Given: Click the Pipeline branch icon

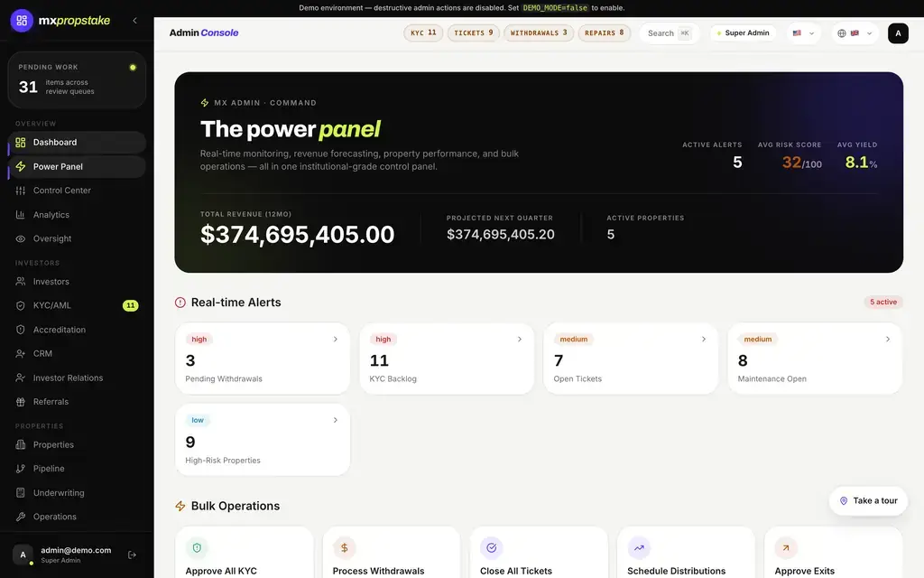Looking at the screenshot, I should (21, 469).
